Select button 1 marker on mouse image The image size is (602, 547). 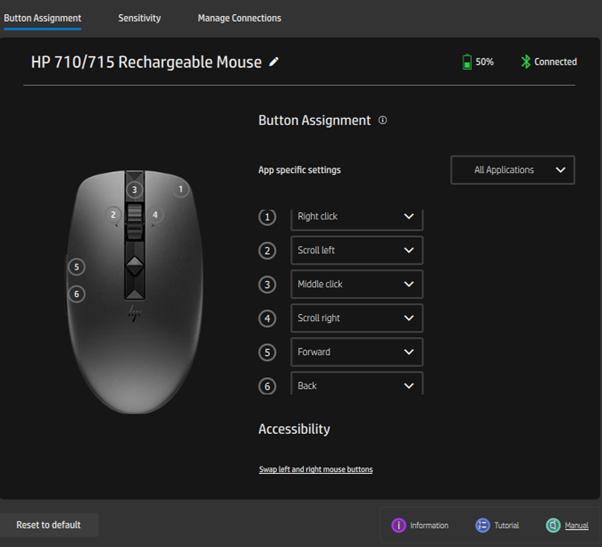point(180,189)
